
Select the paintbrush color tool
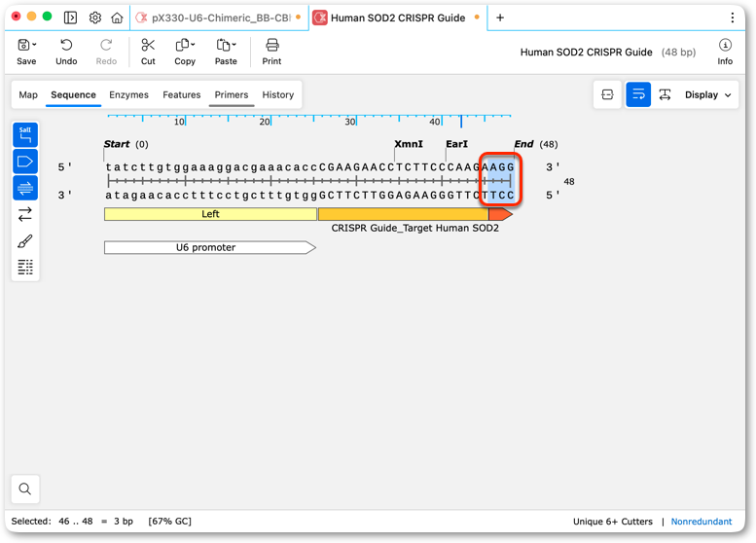(x=25, y=240)
